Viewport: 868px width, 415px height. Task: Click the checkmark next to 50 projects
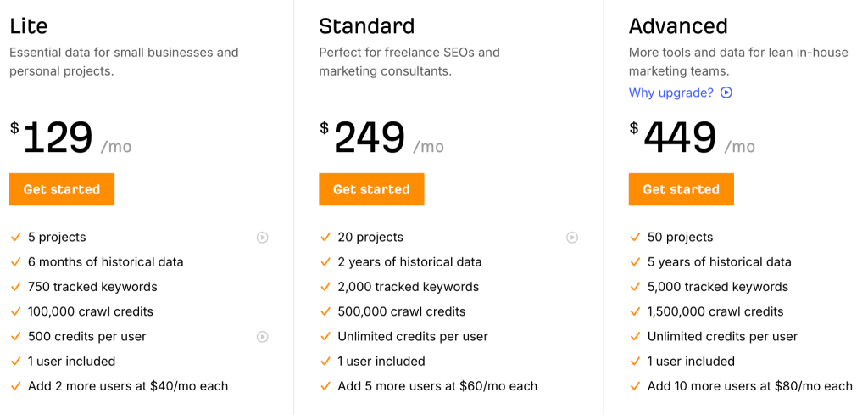[x=635, y=238]
